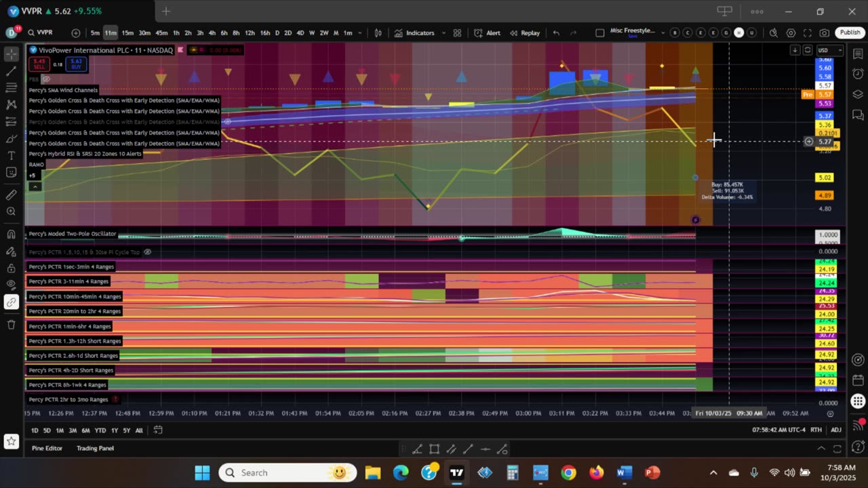Click the yellow 5.02 price label

[825, 178]
